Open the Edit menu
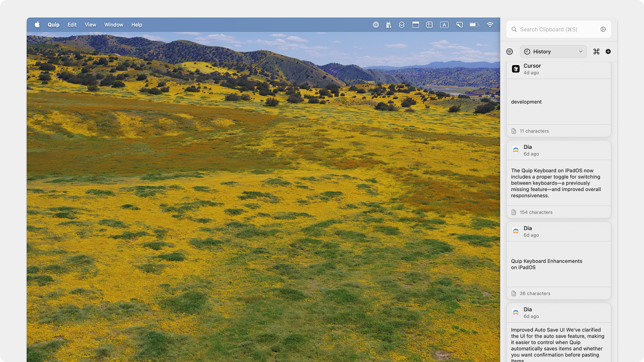The image size is (644, 362). [72, 25]
